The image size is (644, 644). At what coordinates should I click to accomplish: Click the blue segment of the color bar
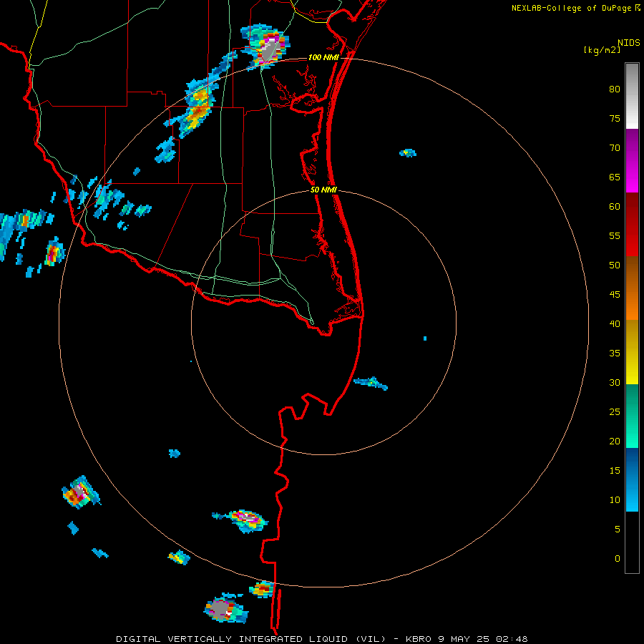(632, 479)
